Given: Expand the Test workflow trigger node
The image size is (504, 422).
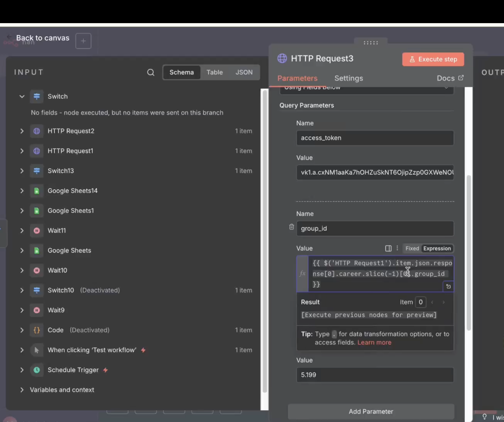Looking at the screenshot, I should [x=22, y=350].
